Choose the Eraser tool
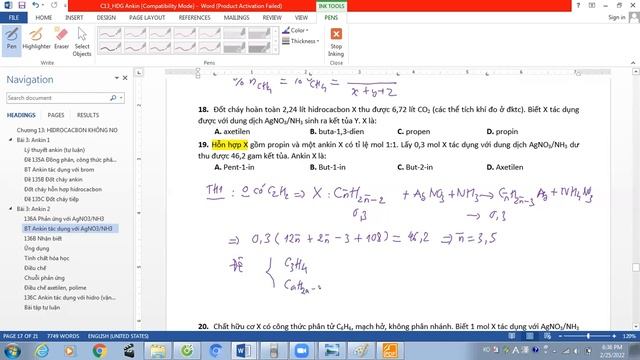This screenshot has height=360, width=640. (x=61, y=39)
